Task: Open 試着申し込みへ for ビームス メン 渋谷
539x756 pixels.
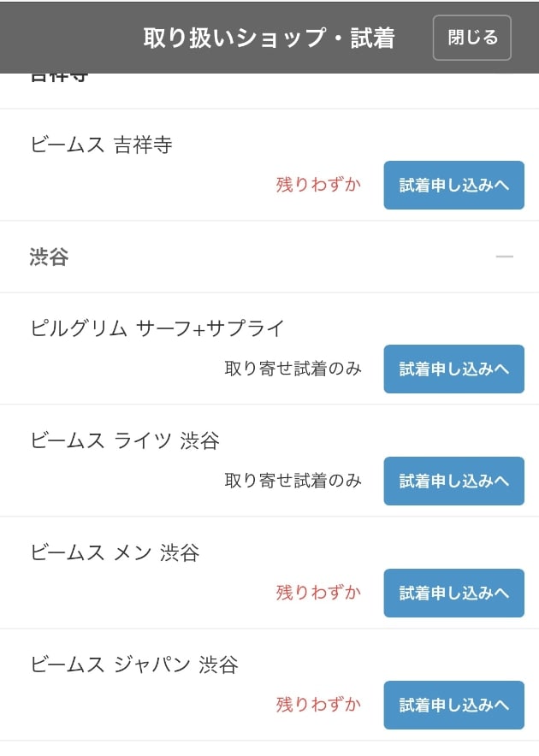Action: point(454,593)
